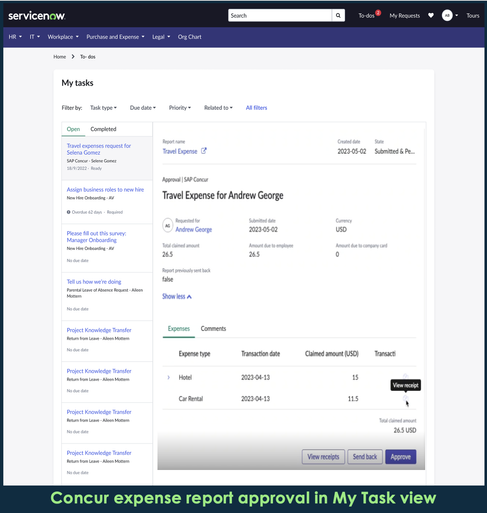Click overdue info icon on Assign business roles task
Viewport: 487px width, 513px height.
69,212
